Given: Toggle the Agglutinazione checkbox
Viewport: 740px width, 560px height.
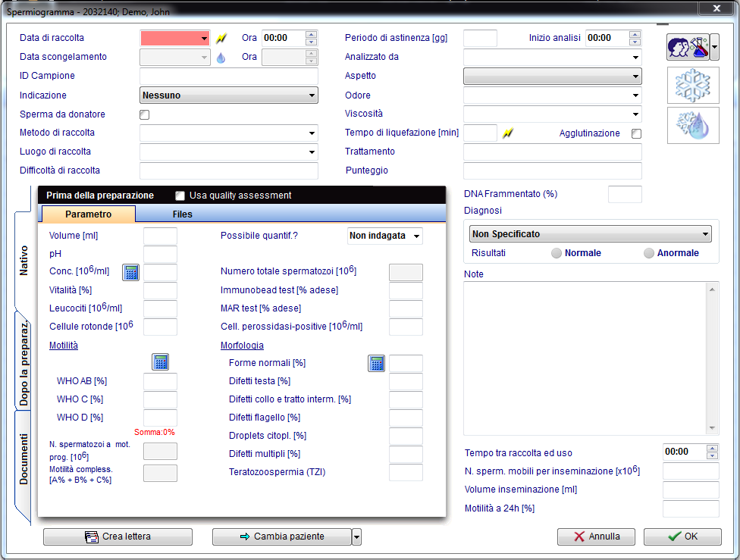Looking at the screenshot, I should 636,133.
